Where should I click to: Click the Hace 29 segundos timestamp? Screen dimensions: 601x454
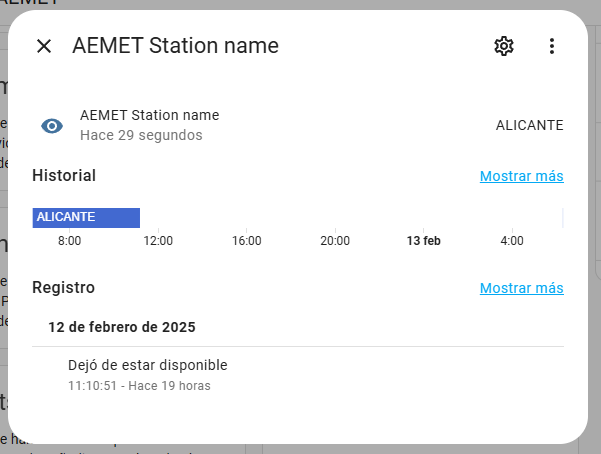click(x=141, y=135)
